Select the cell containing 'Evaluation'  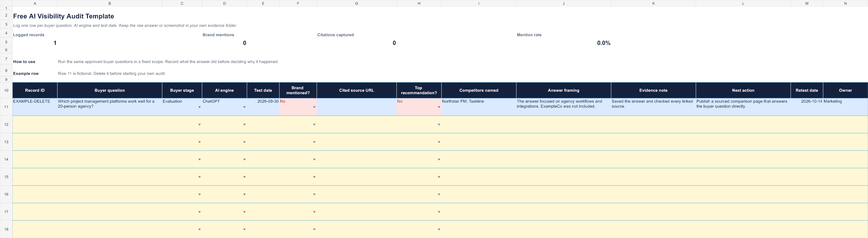point(182,107)
